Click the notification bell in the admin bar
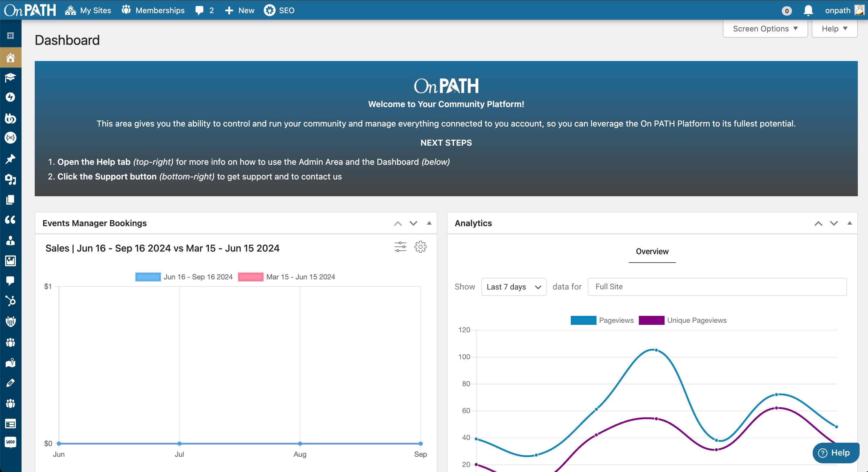The width and height of the screenshot is (868, 472). click(x=808, y=10)
